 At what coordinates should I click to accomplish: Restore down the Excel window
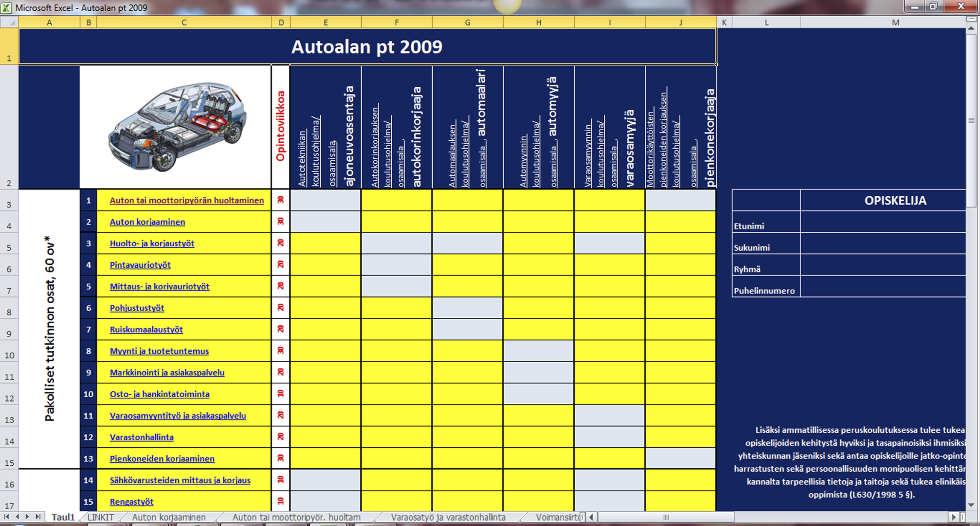[933, 6]
